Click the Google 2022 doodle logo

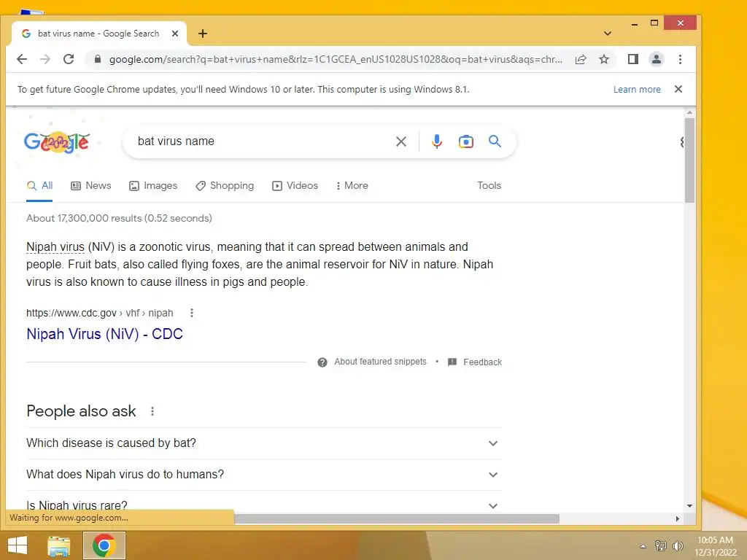tap(57, 142)
